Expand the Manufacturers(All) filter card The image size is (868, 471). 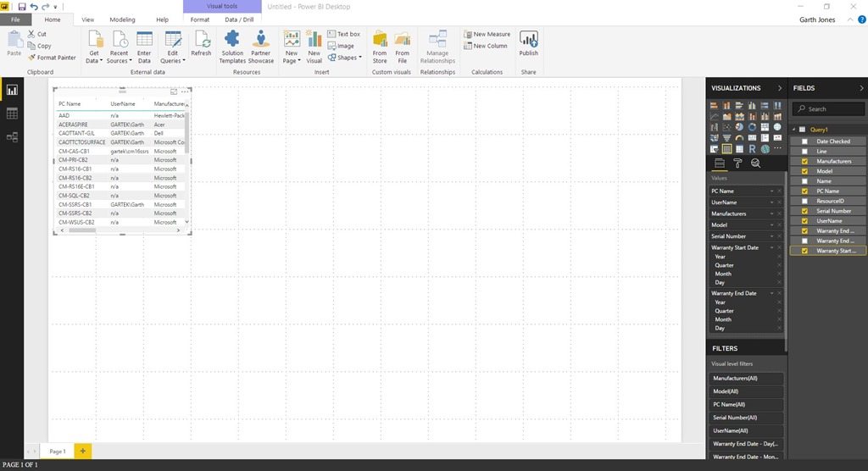point(746,378)
